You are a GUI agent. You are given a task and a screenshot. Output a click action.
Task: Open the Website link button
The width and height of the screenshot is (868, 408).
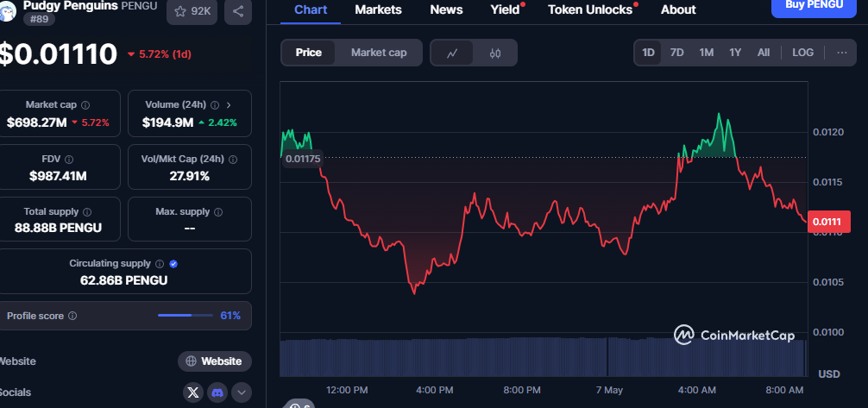coord(215,361)
